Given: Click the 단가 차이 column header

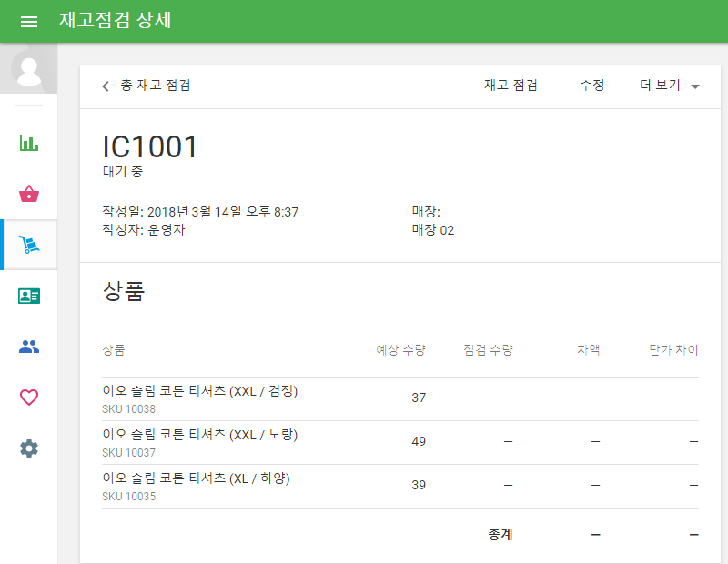Looking at the screenshot, I should [673, 350].
